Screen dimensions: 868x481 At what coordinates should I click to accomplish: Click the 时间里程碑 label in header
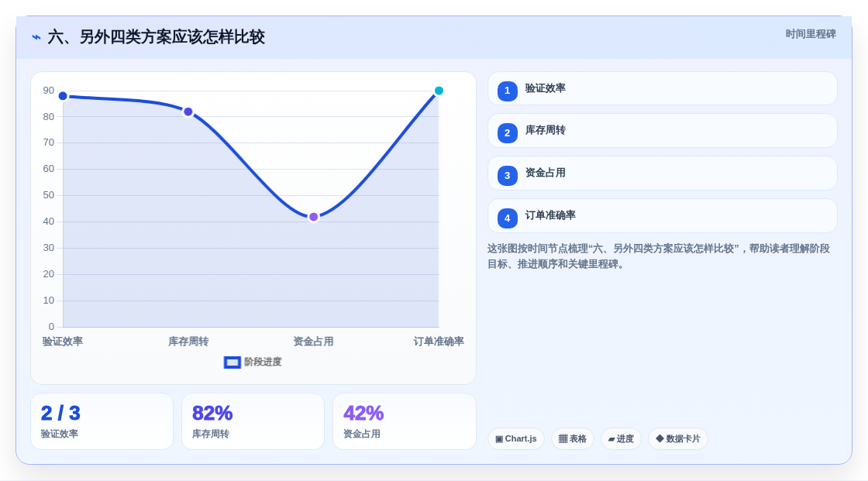tap(811, 34)
